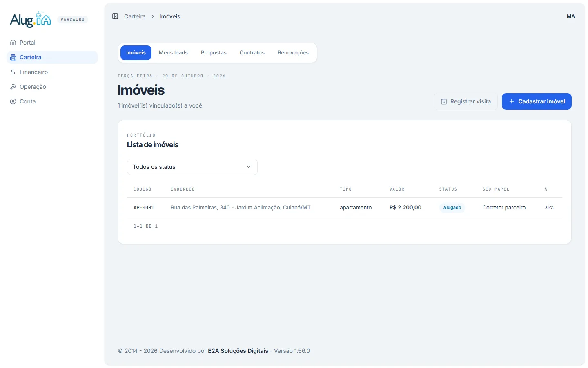Click the VALOR column header
This screenshot has width=588, height=368.
pyautogui.click(x=397, y=189)
